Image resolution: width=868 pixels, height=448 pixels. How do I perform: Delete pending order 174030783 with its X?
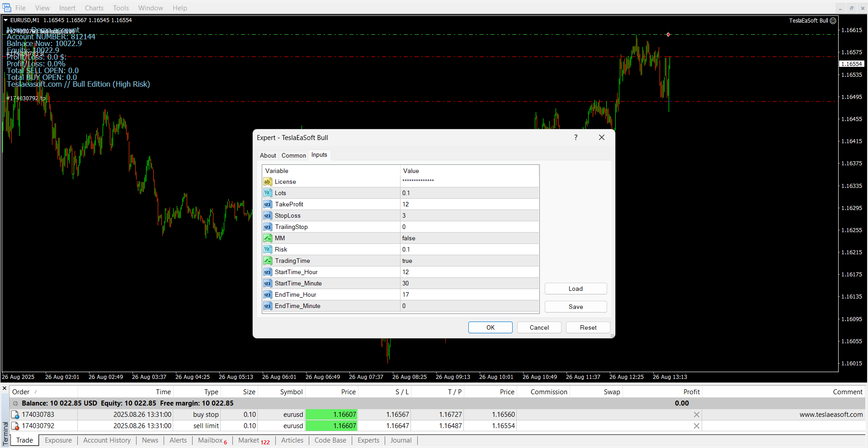696,415
